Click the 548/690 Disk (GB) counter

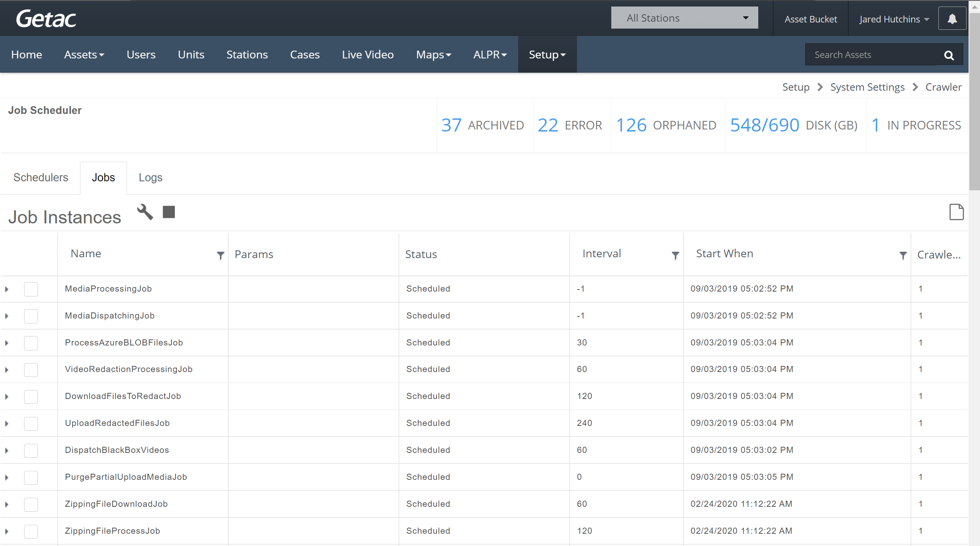pyautogui.click(x=794, y=125)
